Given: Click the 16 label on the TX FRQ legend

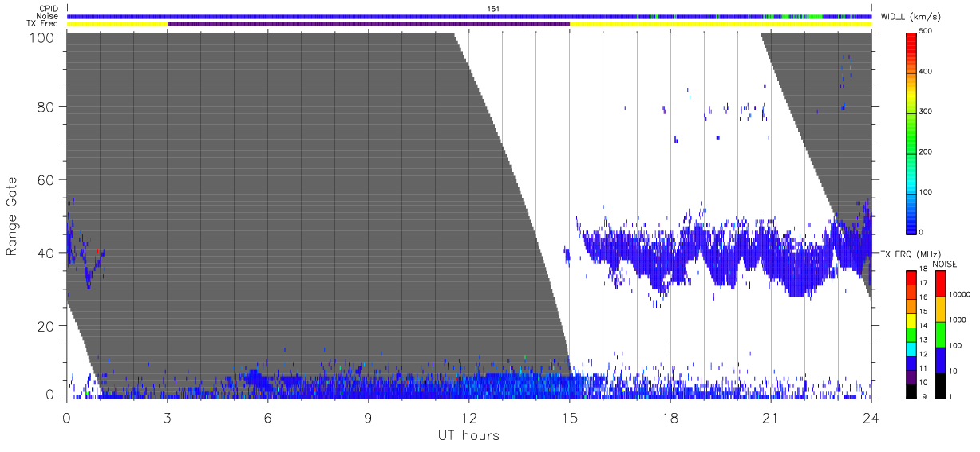Looking at the screenshot, I should pyautogui.click(x=923, y=297).
